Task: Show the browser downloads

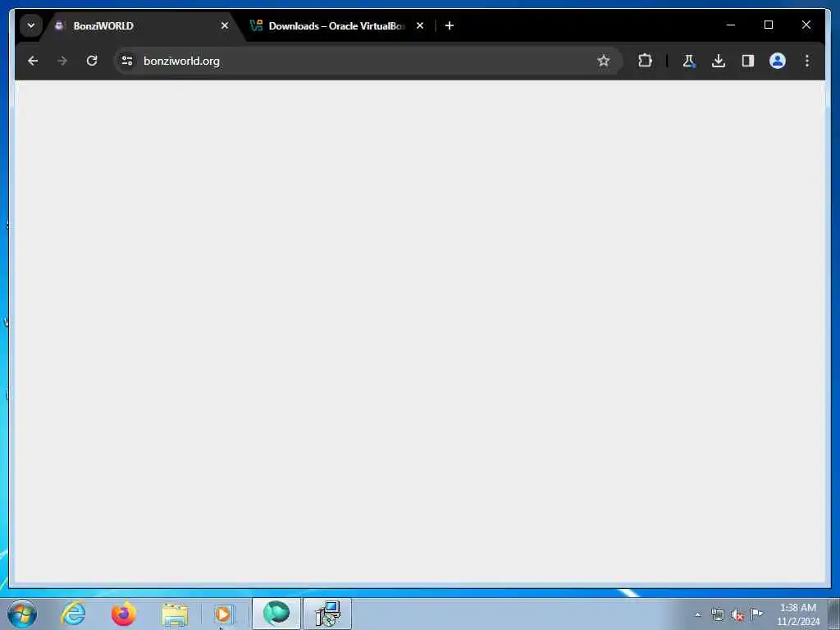Action: click(x=719, y=61)
